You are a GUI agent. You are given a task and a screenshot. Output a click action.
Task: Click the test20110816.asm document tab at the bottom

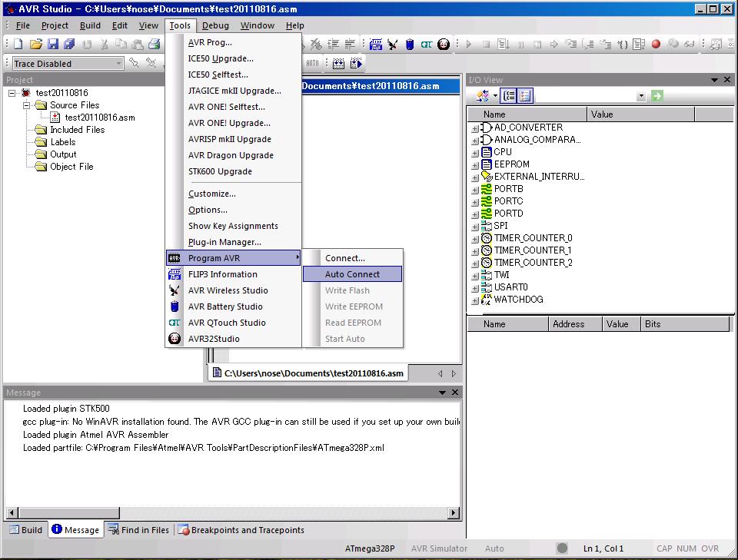pos(309,373)
